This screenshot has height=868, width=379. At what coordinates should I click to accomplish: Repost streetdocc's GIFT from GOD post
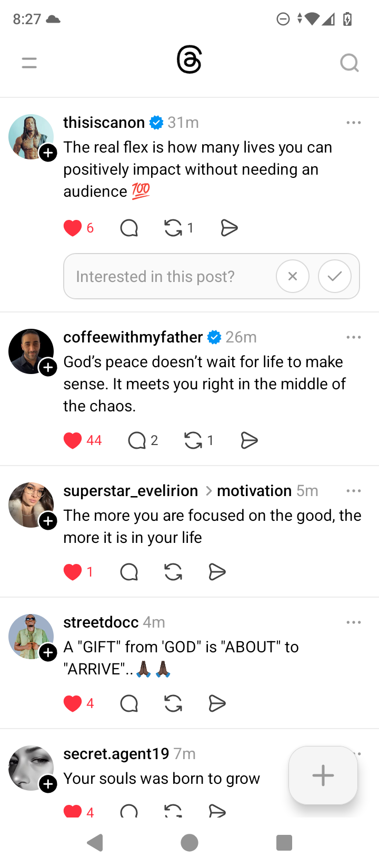173,703
